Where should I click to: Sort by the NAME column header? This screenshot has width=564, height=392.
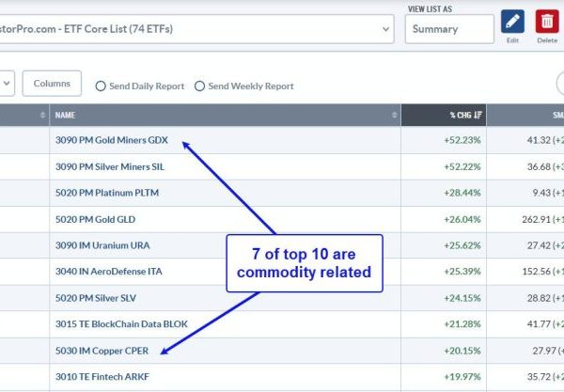click(x=66, y=116)
